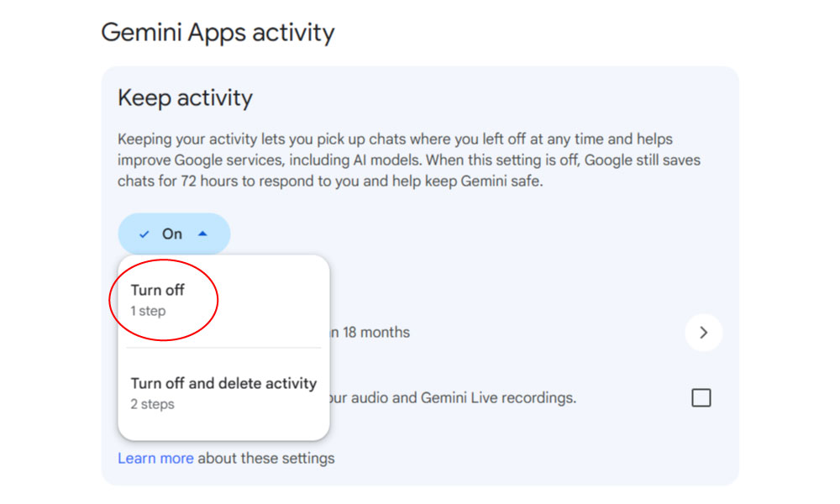Screen dimensions: 840x504
Task: Click the On activity status pill
Action: 174,234
